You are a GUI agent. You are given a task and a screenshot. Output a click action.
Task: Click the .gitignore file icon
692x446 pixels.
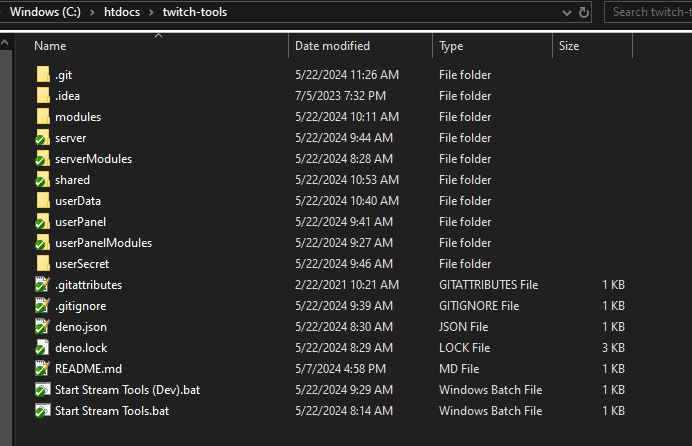[42, 306]
